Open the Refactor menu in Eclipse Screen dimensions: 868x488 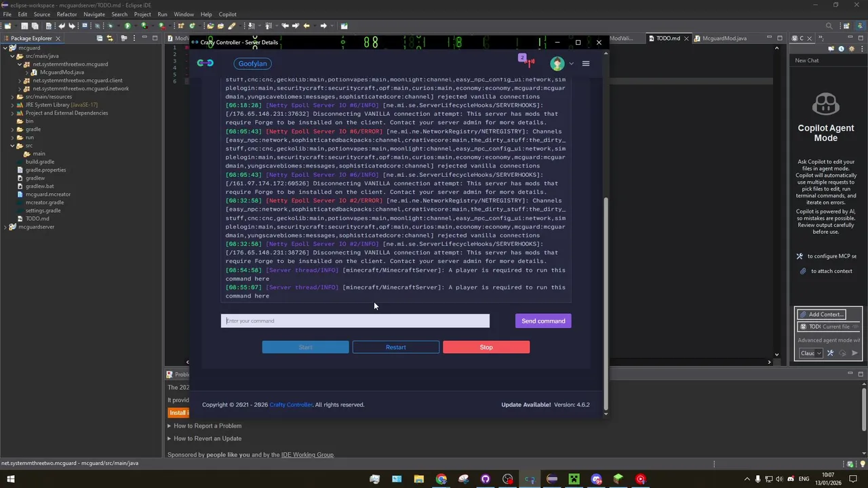coord(66,14)
